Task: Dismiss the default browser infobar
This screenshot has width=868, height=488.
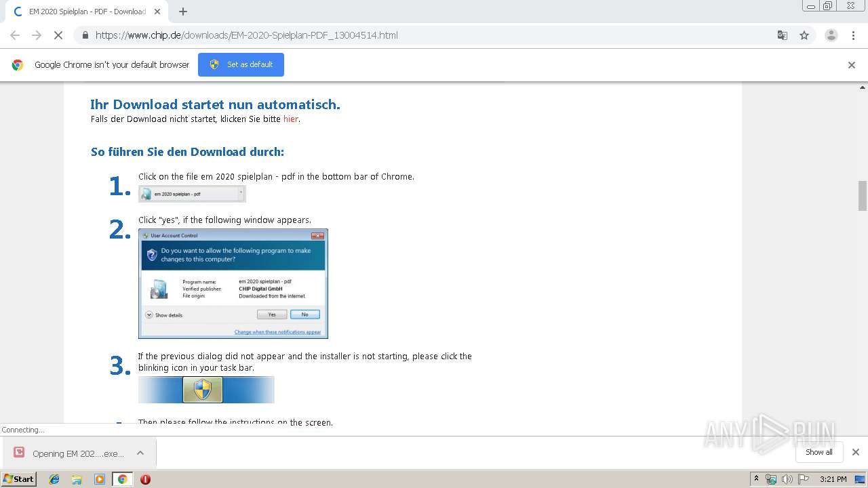Action: [x=852, y=65]
